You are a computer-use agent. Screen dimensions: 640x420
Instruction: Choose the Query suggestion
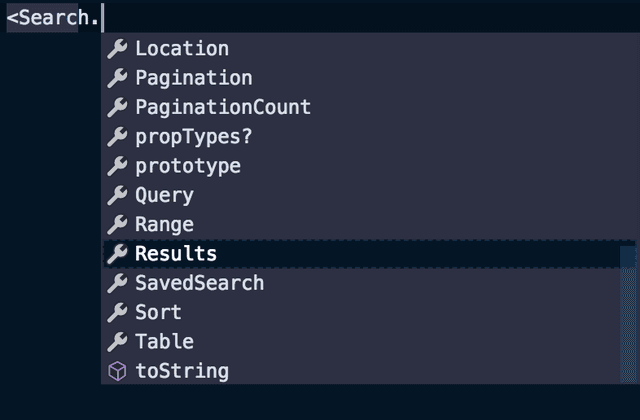point(165,195)
